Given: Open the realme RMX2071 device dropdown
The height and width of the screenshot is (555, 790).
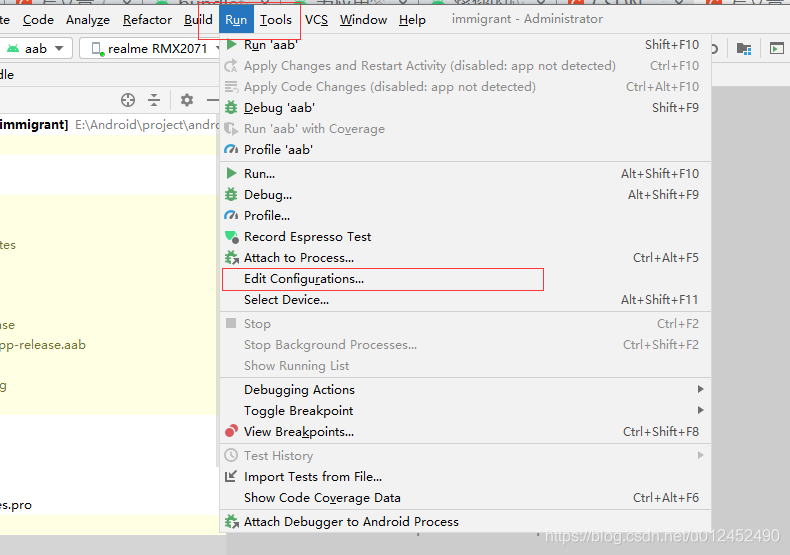Looking at the screenshot, I should click(150, 48).
